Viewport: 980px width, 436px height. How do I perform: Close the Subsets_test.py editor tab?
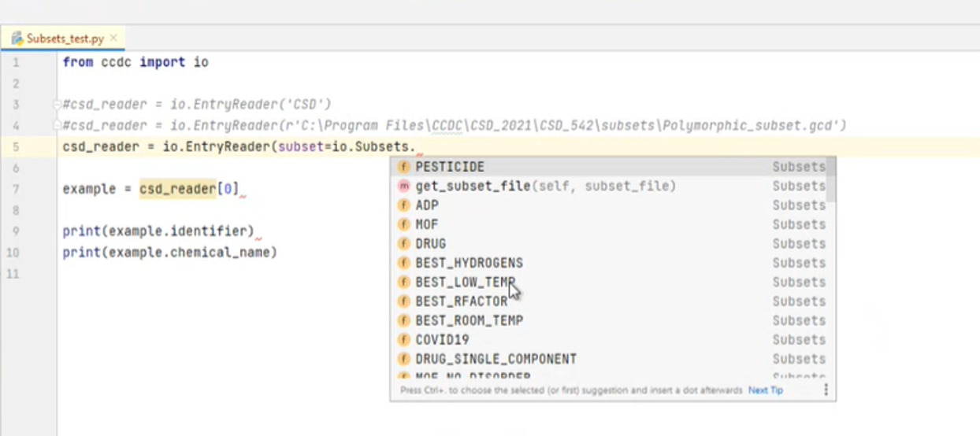tap(113, 38)
